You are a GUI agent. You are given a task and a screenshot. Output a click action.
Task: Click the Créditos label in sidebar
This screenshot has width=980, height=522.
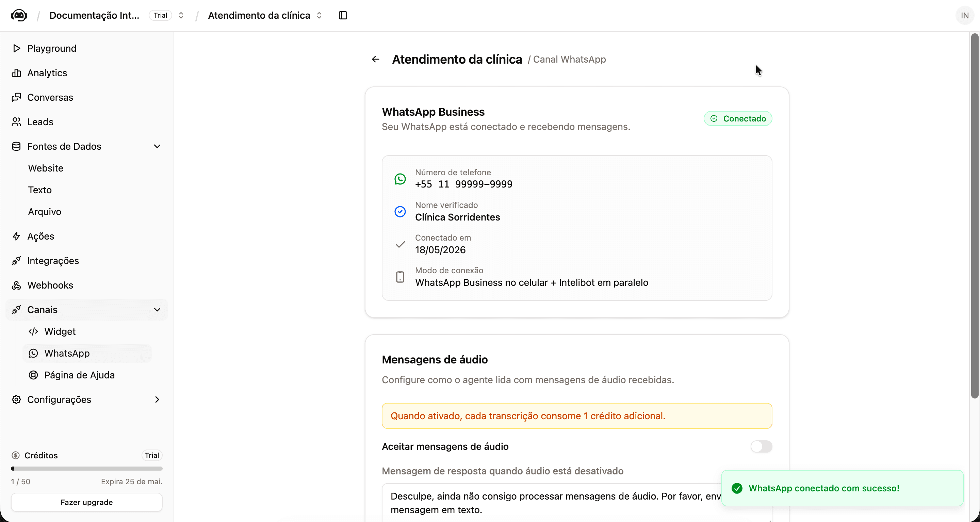(x=41, y=455)
